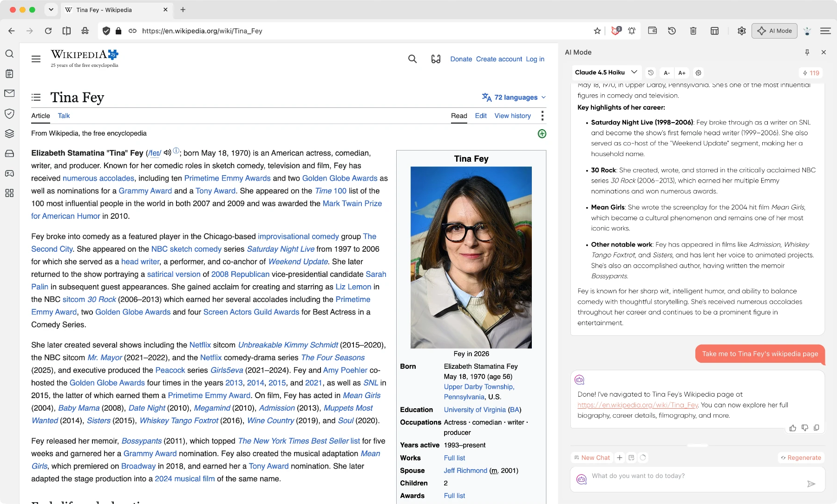
Task: Click the plus button beside New Chat
Action: [x=619, y=458]
